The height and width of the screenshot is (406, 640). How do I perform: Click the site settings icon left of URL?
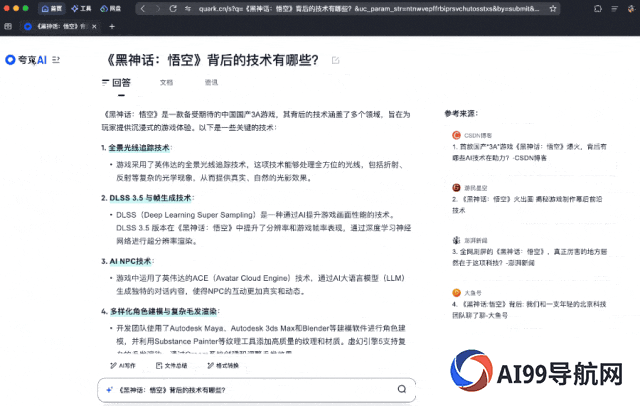click(188, 9)
